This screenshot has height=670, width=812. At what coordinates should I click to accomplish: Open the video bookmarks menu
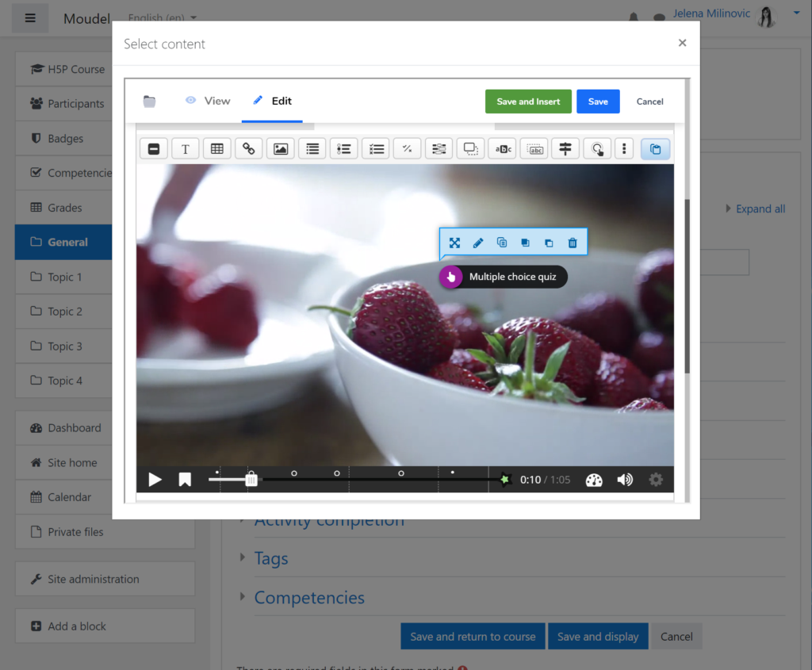coord(185,480)
